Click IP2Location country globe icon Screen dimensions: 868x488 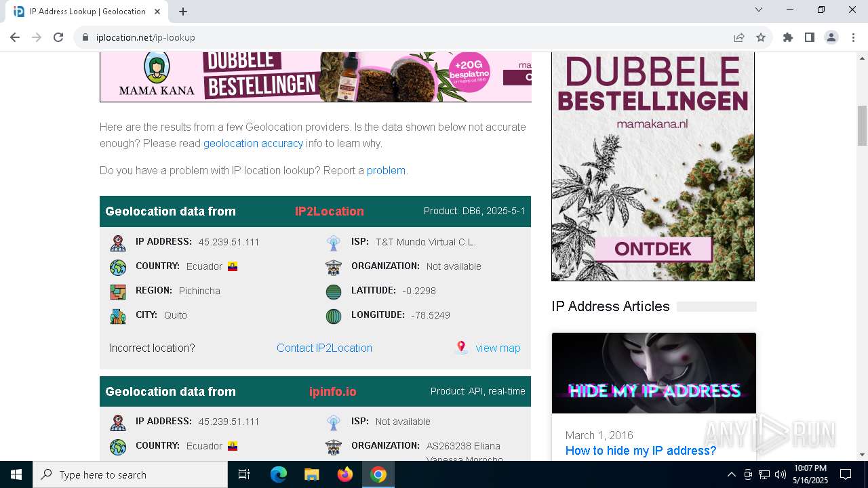coord(118,267)
